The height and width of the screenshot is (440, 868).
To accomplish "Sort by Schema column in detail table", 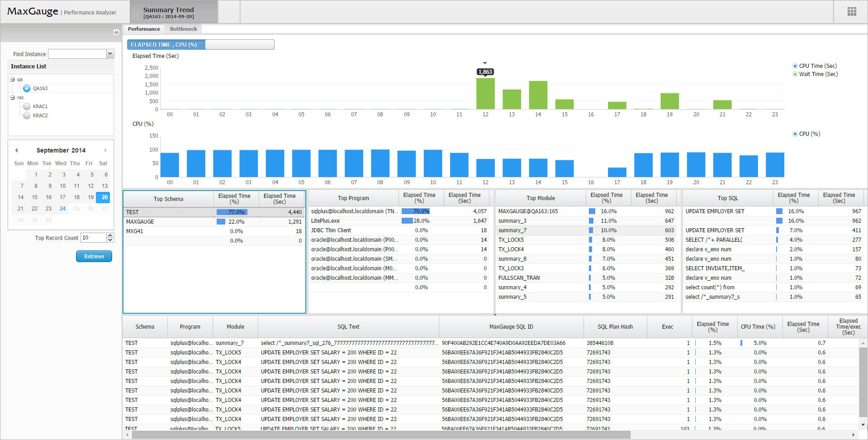I will pos(145,326).
